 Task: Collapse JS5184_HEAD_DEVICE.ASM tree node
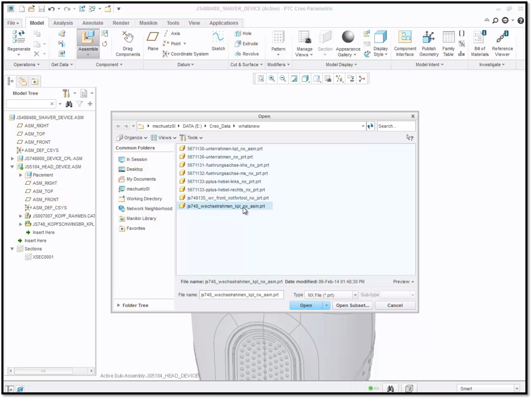point(13,167)
